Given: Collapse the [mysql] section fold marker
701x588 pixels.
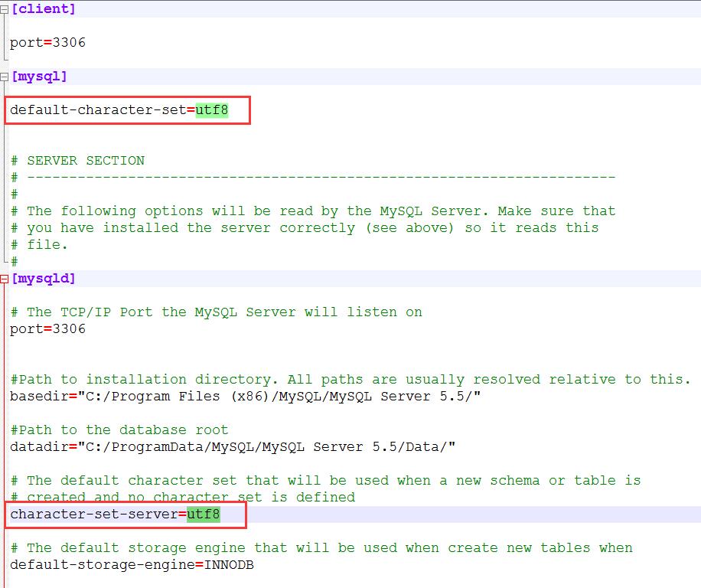Looking at the screenshot, I should coord(4,77).
